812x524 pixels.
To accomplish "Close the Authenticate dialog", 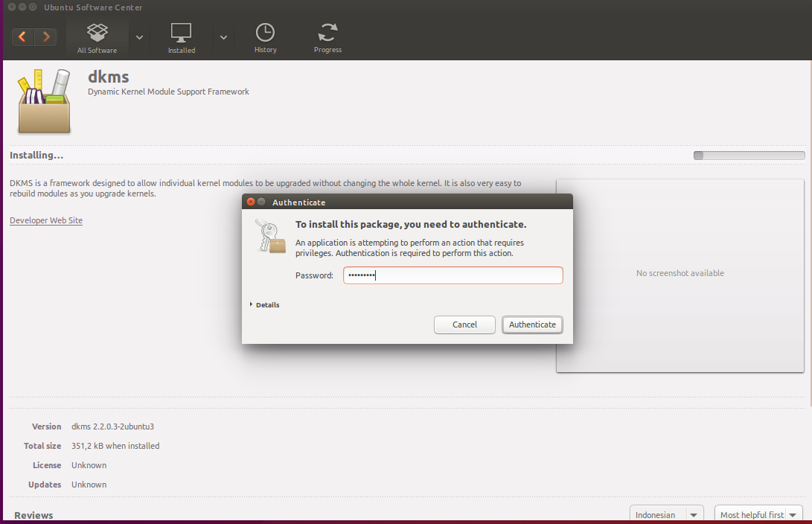I will pos(251,202).
